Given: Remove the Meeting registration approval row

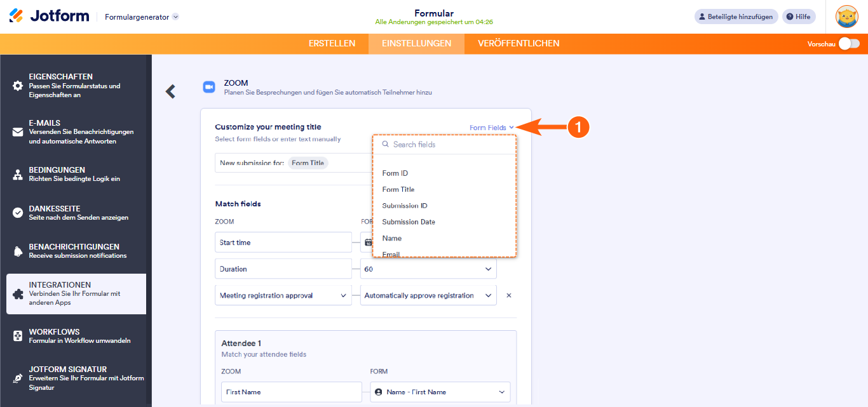Looking at the screenshot, I should point(508,295).
